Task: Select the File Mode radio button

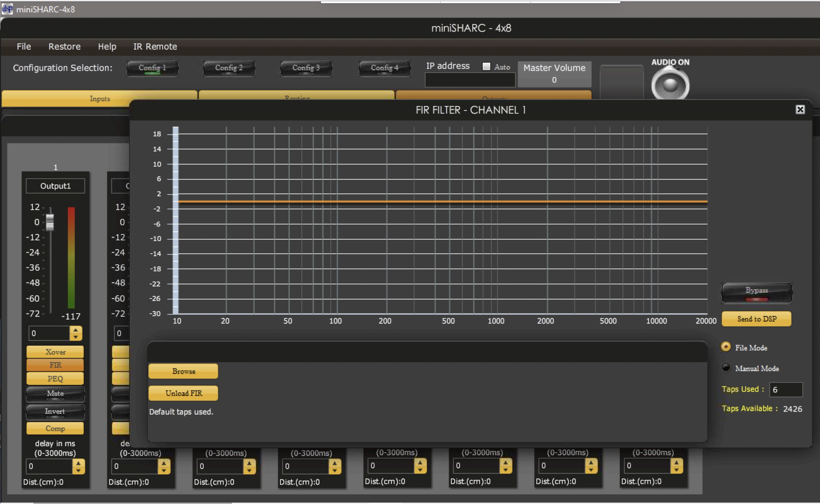Action: coord(726,347)
